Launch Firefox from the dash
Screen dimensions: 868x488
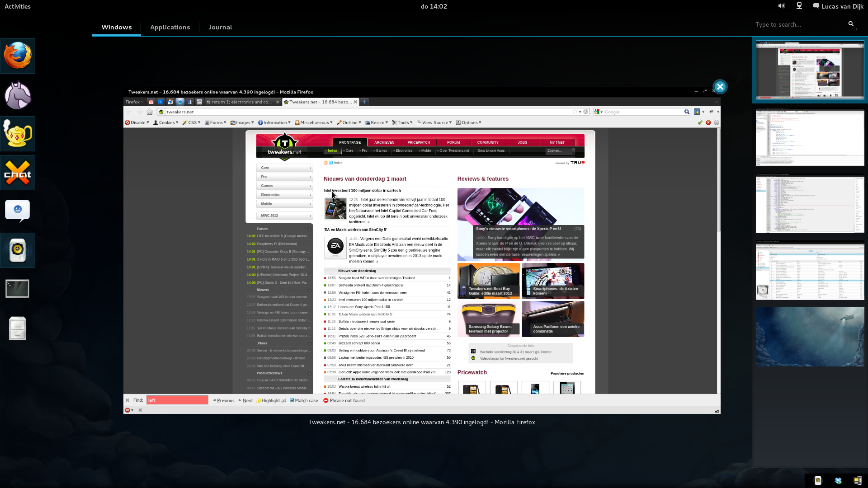pos(18,56)
